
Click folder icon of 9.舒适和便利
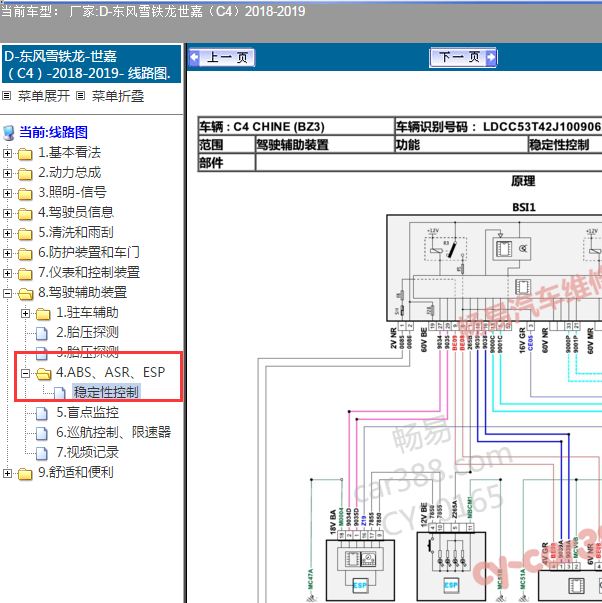pyautogui.click(x=25, y=474)
